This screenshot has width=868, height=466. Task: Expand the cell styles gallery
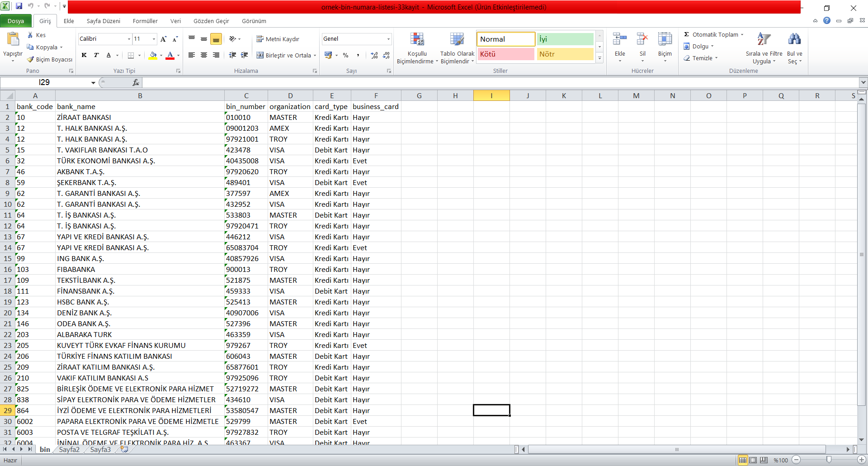[599, 58]
